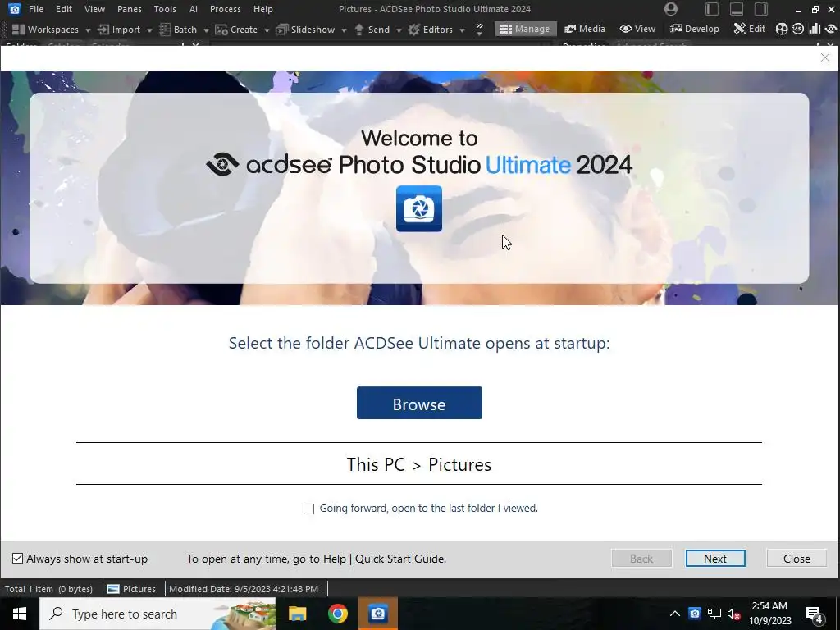This screenshot has width=840, height=630.
Task: Expand the Import dropdown arrow
Action: click(149, 30)
